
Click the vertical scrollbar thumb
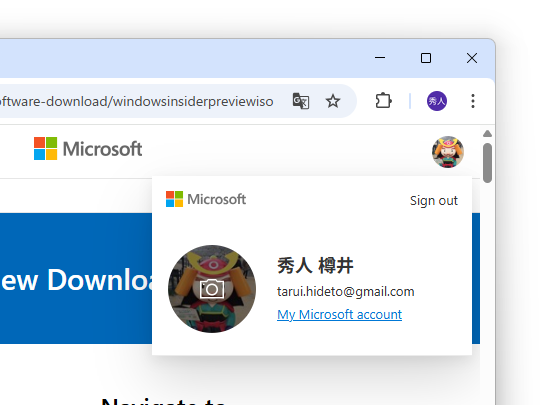pyautogui.click(x=487, y=163)
